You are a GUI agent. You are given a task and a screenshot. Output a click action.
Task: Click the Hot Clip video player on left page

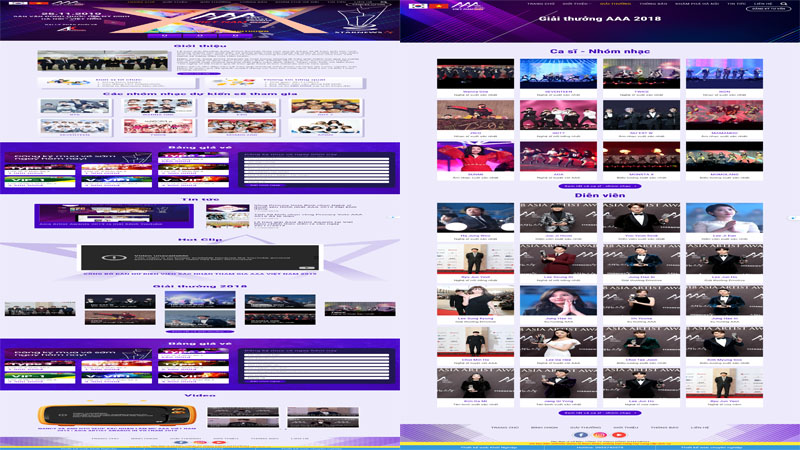tap(199, 258)
